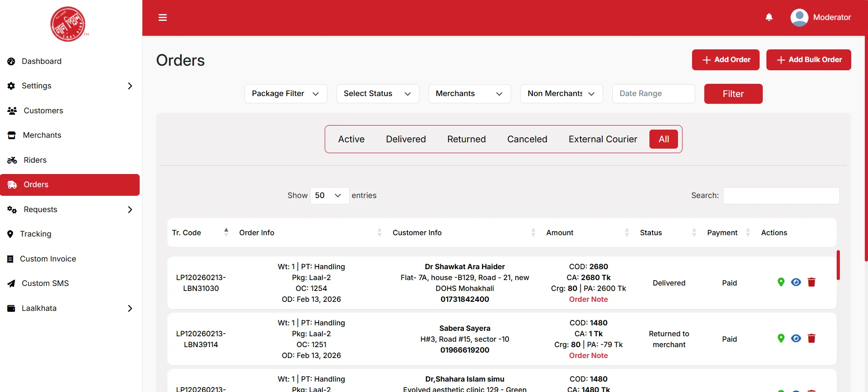The image size is (868, 392).
Task: Delete order LBN39114 with trash icon
Action: click(x=812, y=339)
